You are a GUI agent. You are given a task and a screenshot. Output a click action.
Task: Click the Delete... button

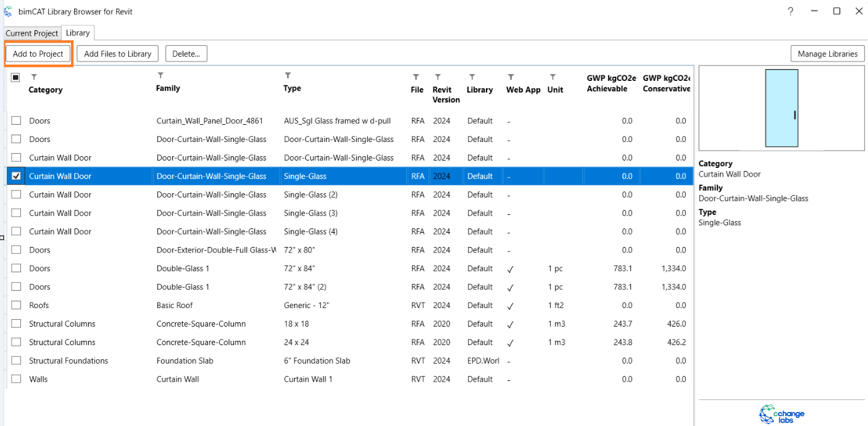tap(186, 54)
